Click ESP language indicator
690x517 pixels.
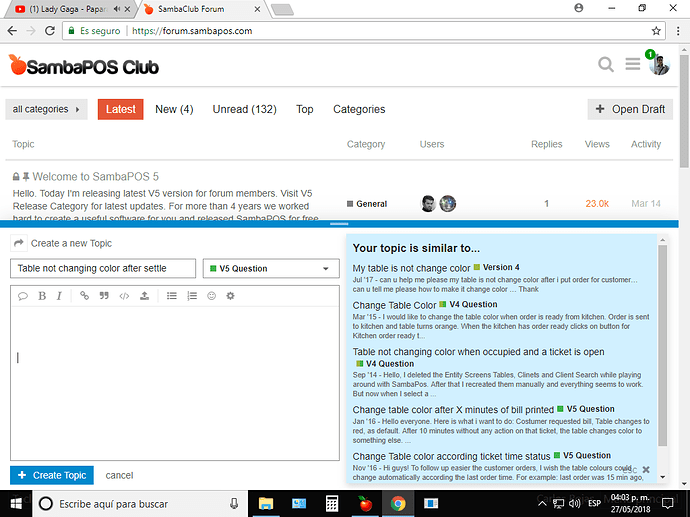(x=595, y=503)
